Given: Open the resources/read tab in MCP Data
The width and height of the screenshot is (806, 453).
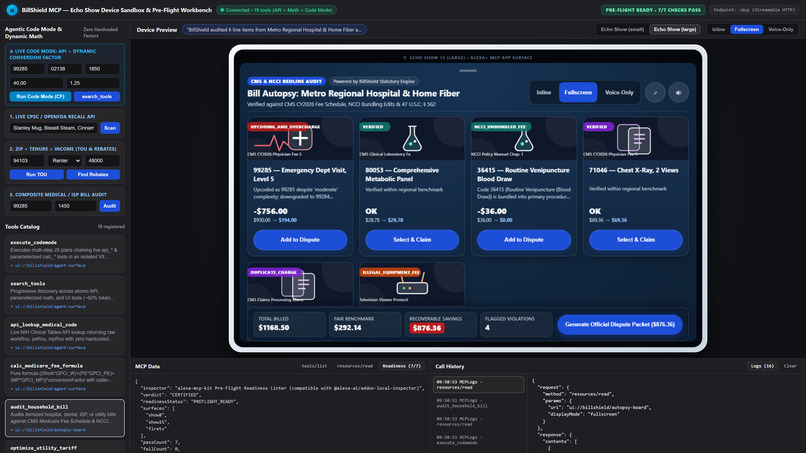Looking at the screenshot, I should pos(355,366).
